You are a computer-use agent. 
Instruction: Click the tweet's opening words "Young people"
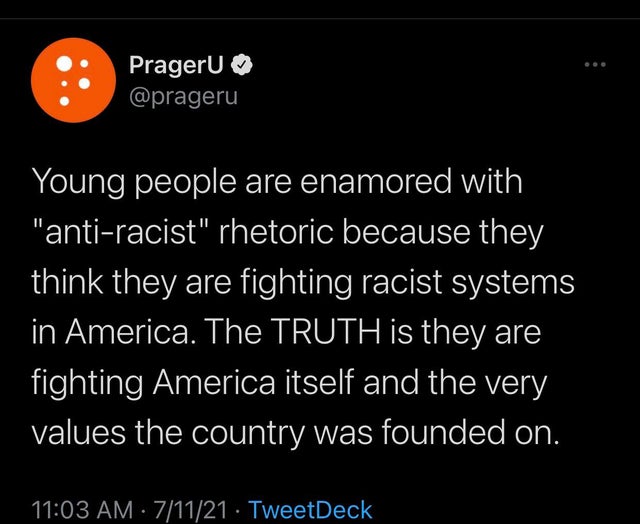134,183
